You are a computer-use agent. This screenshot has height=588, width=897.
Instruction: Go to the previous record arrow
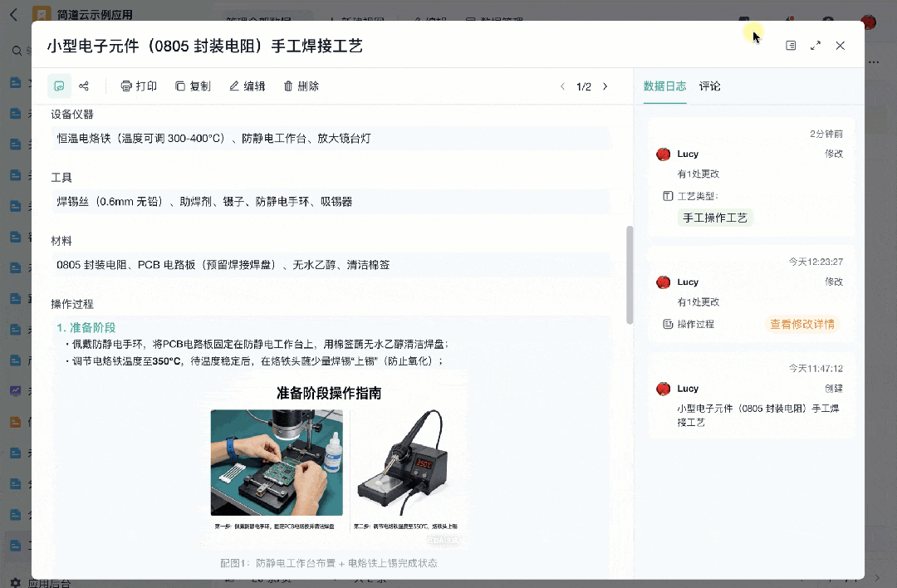tap(563, 86)
